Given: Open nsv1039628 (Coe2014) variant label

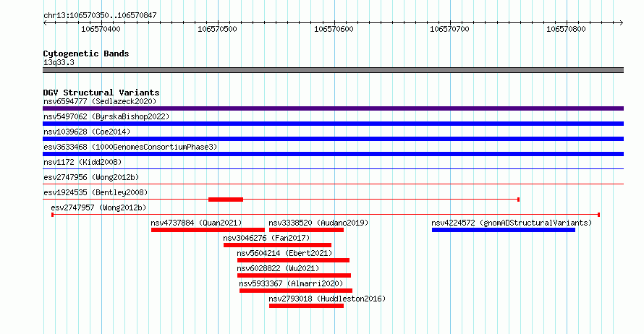Looking at the screenshot, I should coord(87,132).
